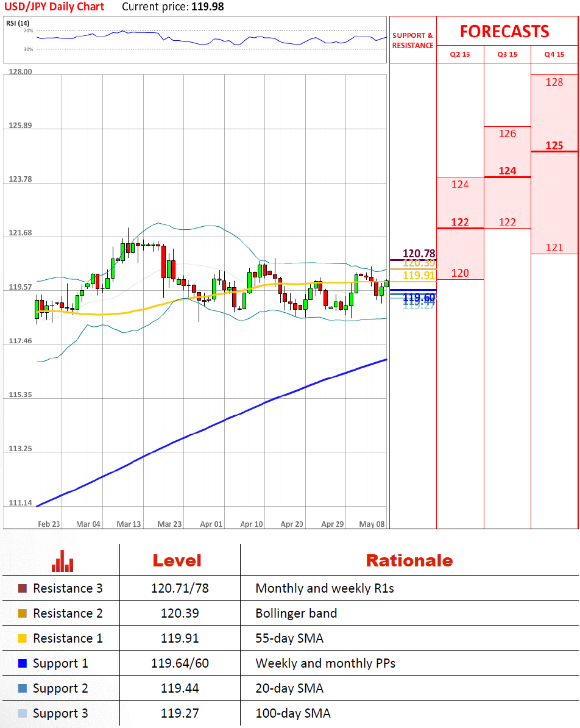Click the bold 125 value in Q4 15

click(554, 146)
